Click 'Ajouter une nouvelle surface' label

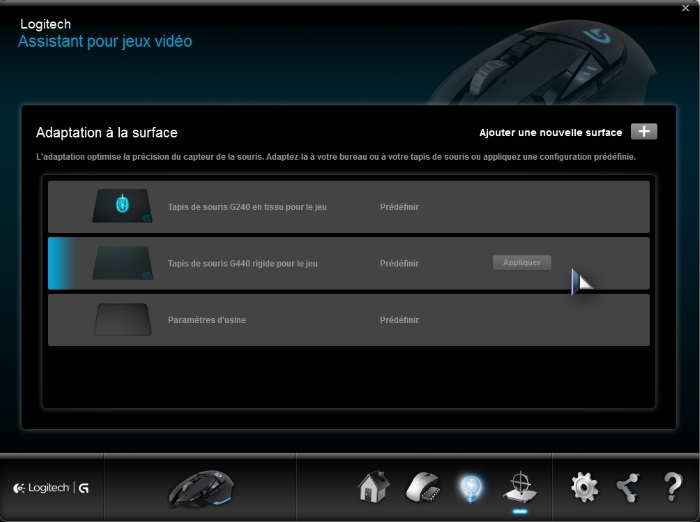pos(550,133)
